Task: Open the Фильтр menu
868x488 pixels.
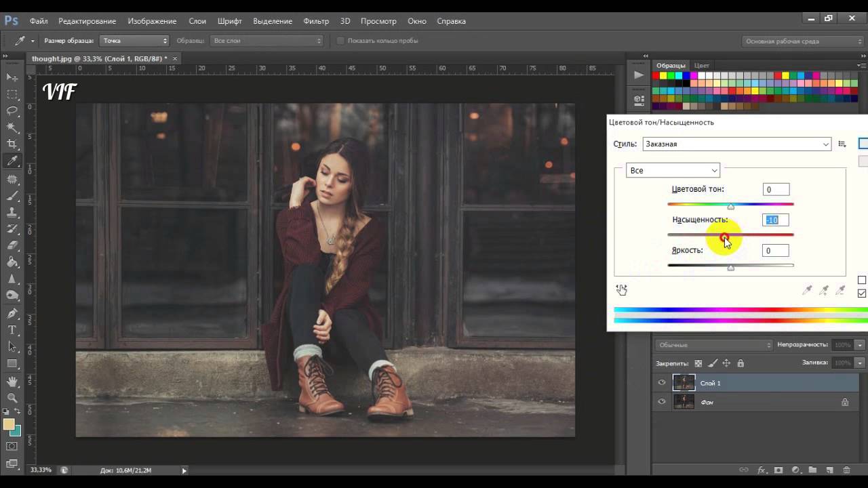Action: 316,21
